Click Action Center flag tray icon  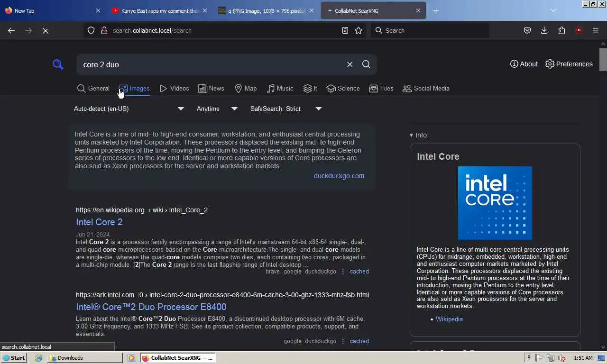click(x=539, y=358)
